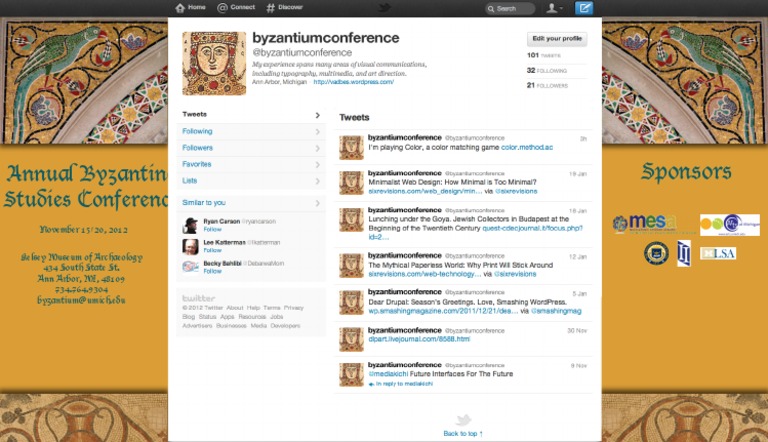Compose a new tweet
The height and width of the screenshot is (442, 768).
[x=583, y=8]
